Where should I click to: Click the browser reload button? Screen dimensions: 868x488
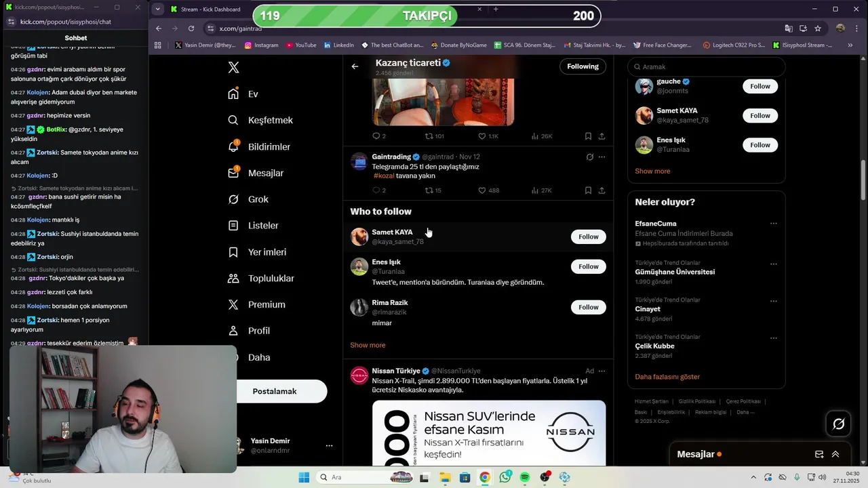[191, 28]
